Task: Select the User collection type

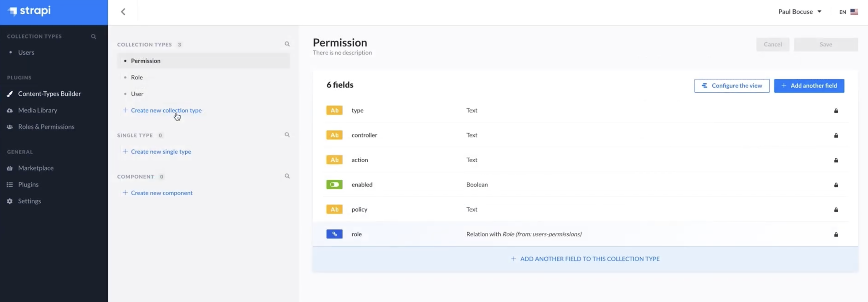Action: point(137,94)
